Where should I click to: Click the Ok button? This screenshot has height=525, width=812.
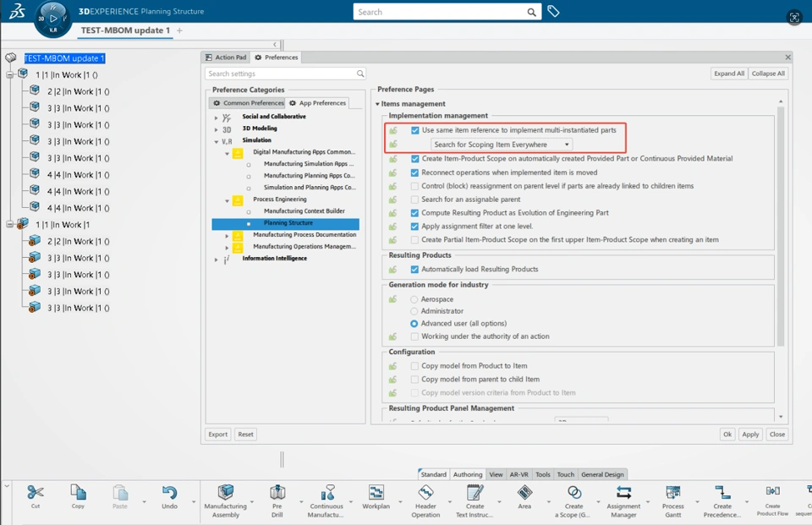727,435
